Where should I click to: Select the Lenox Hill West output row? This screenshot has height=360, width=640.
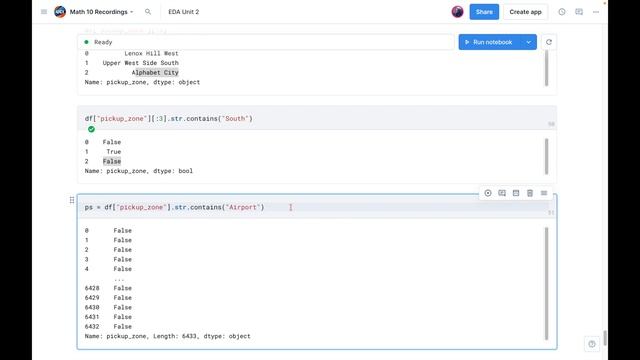click(132, 53)
